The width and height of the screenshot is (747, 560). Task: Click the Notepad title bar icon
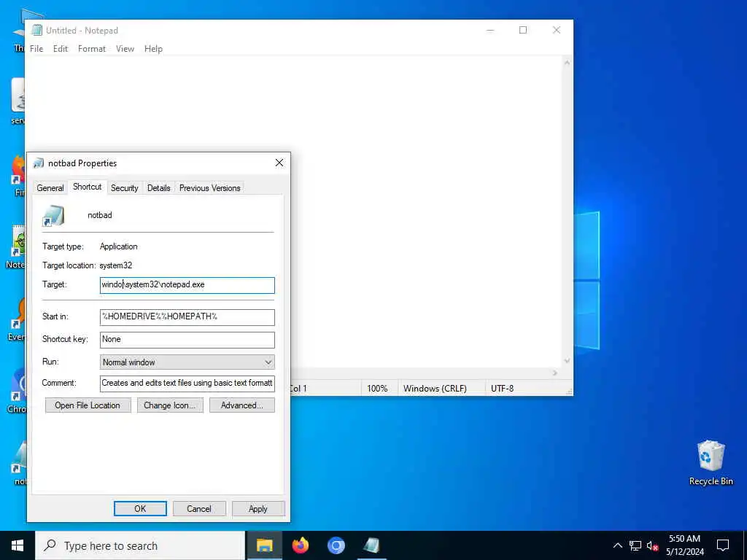point(36,30)
